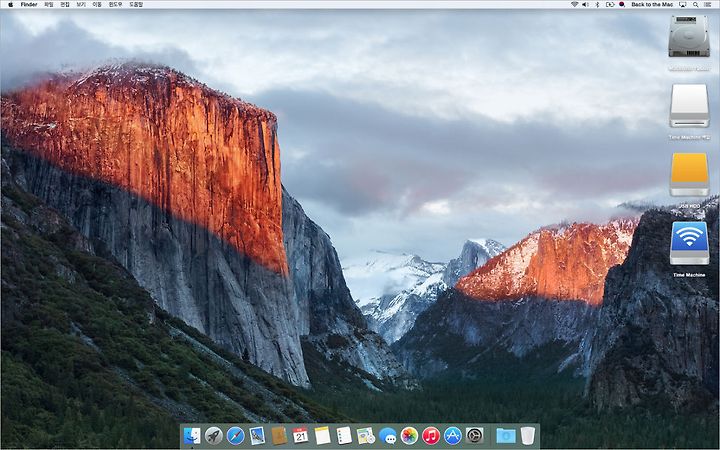Open the 보기 (View) menu
The image size is (720, 450).
(81, 4)
